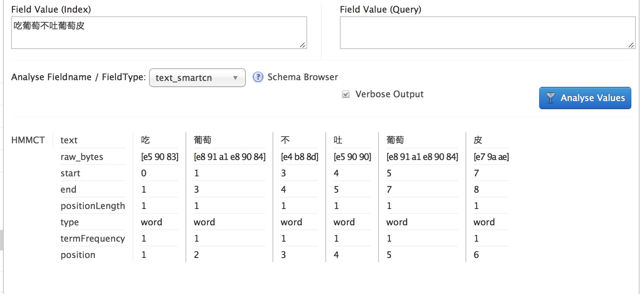Click the token text 皮

[x=478, y=140]
